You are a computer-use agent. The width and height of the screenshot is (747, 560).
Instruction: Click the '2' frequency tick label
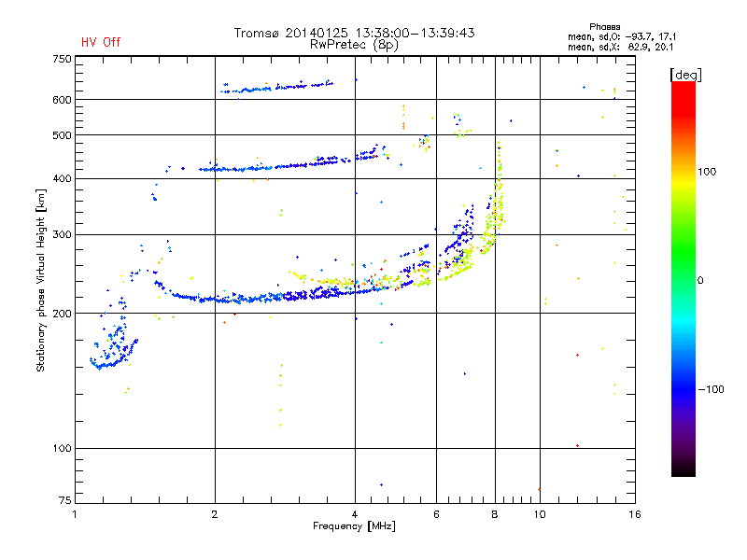(x=215, y=514)
